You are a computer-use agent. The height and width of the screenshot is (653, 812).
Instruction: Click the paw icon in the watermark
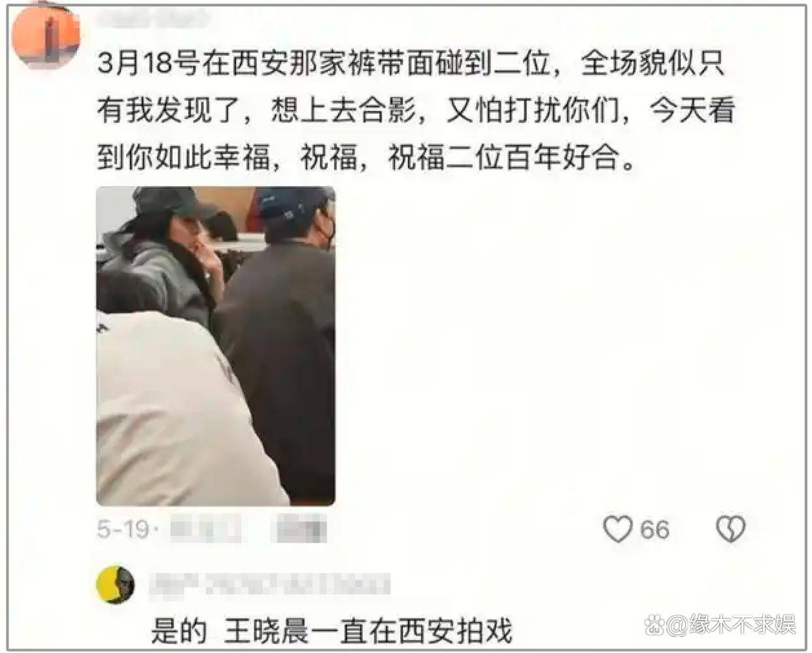[x=654, y=626]
